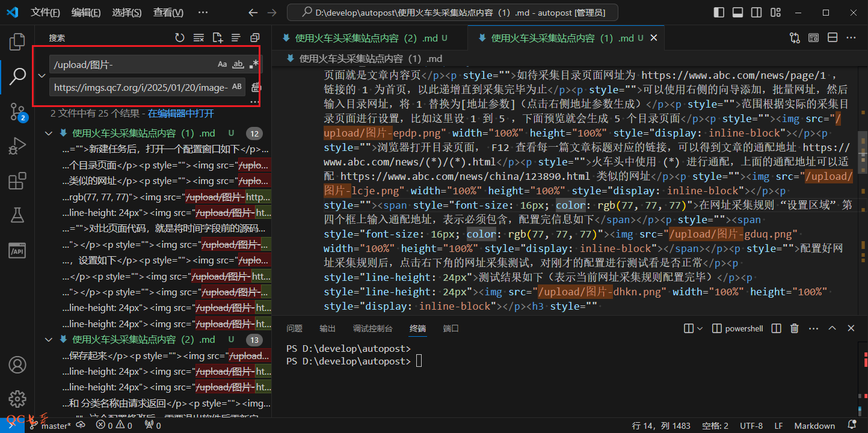Toggle Match Whole Word option

pyautogui.click(x=238, y=64)
